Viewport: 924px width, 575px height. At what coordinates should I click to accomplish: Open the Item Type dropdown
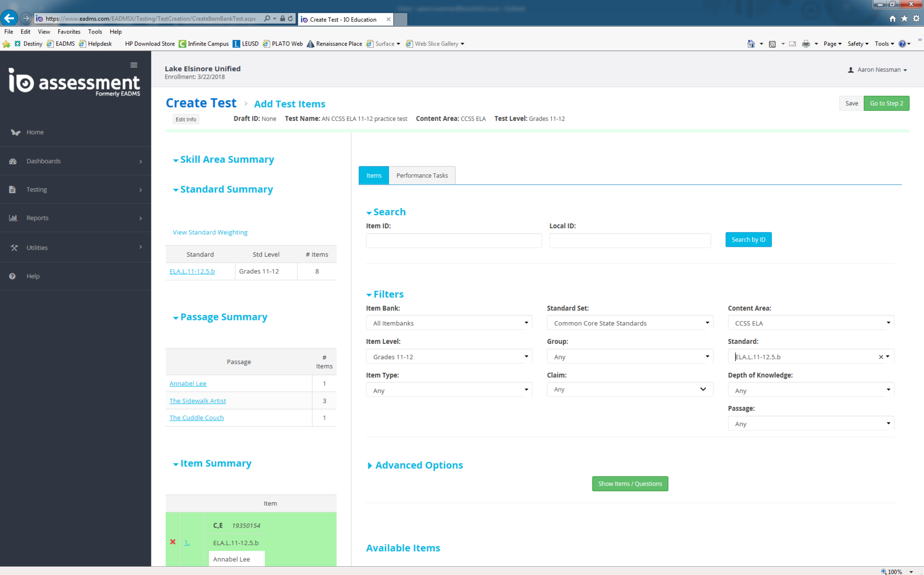tap(448, 390)
